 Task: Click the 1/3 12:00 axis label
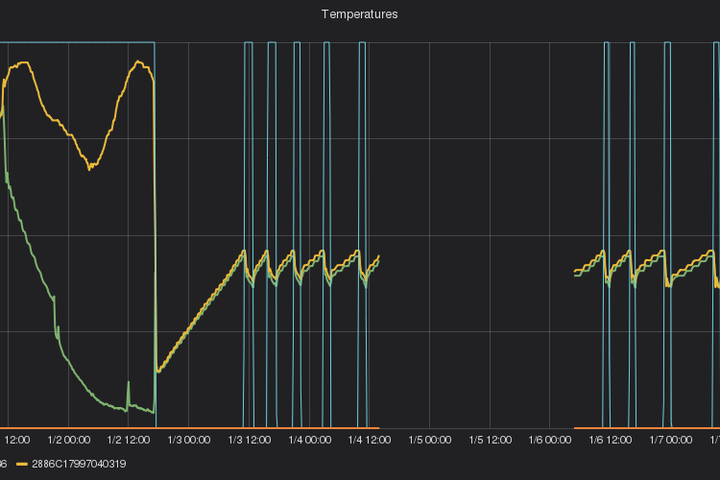click(x=249, y=440)
